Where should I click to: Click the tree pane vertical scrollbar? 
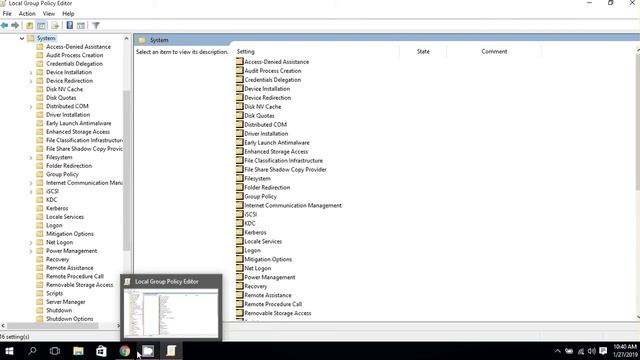point(127,170)
